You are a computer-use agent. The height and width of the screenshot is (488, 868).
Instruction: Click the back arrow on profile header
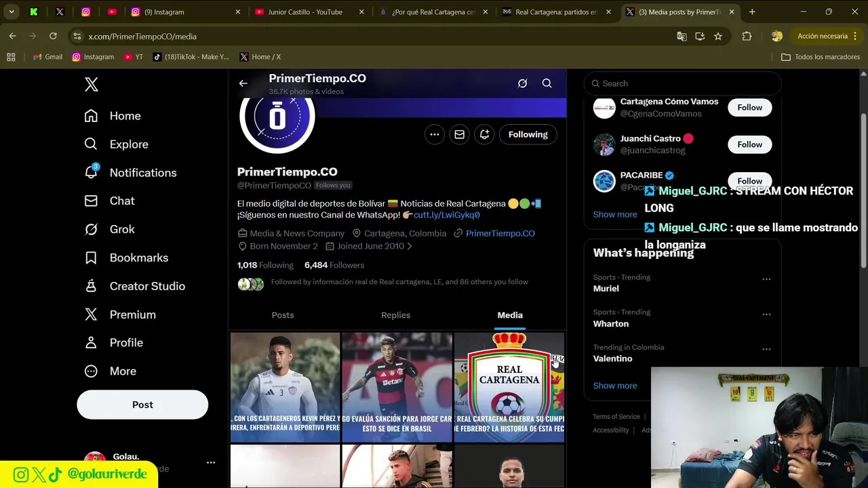pos(243,83)
